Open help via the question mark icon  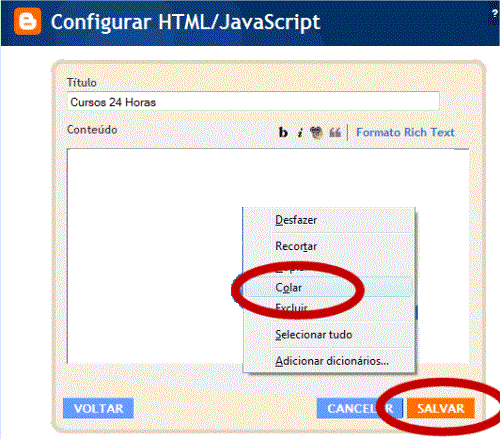click(495, 14)
